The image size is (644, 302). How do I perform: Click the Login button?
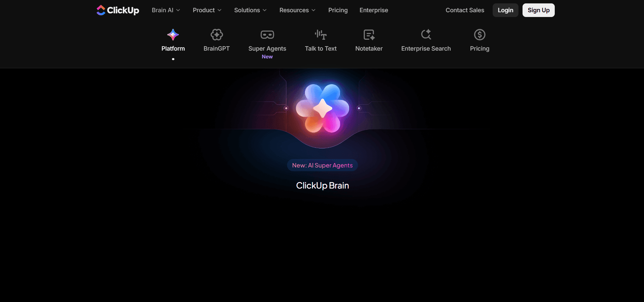[x=506, y=10]
